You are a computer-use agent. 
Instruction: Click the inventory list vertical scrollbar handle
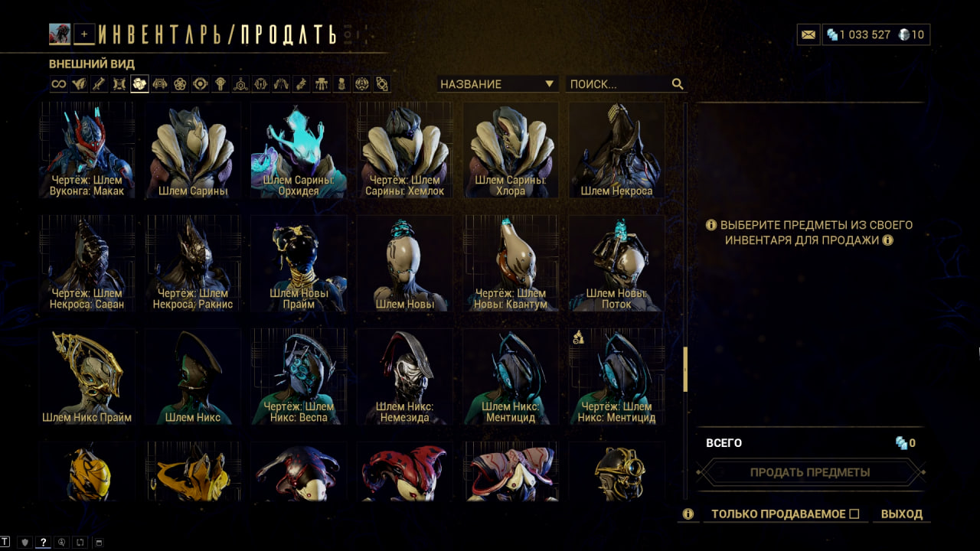685,369
